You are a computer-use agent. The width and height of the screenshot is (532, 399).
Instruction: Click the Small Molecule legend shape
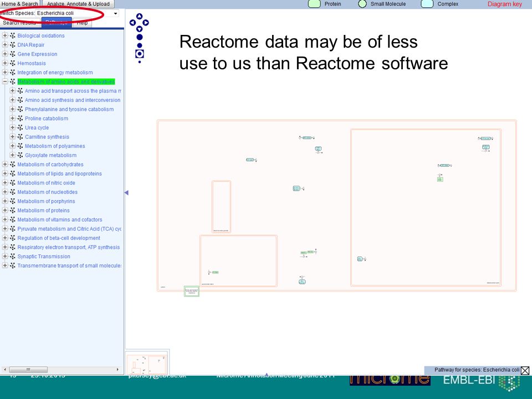click(x=362, y=4)
